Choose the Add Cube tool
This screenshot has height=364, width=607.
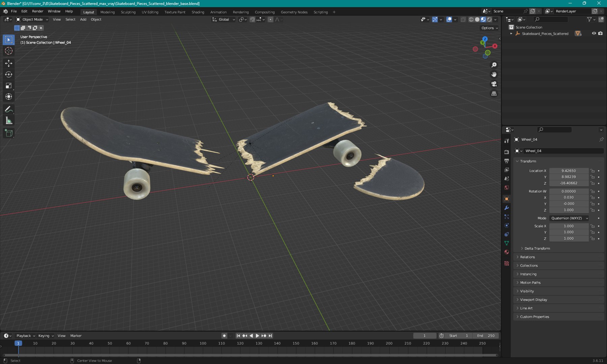(x=9, y=133)
